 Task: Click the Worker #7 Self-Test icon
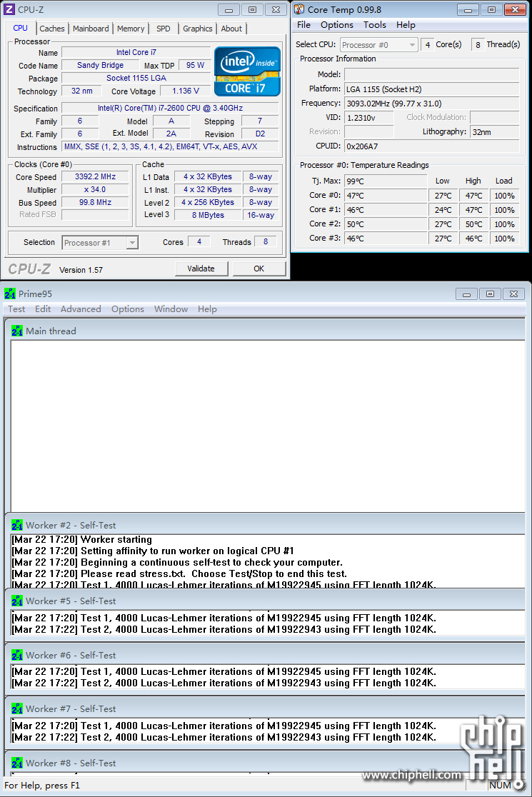tap(16, 708)
